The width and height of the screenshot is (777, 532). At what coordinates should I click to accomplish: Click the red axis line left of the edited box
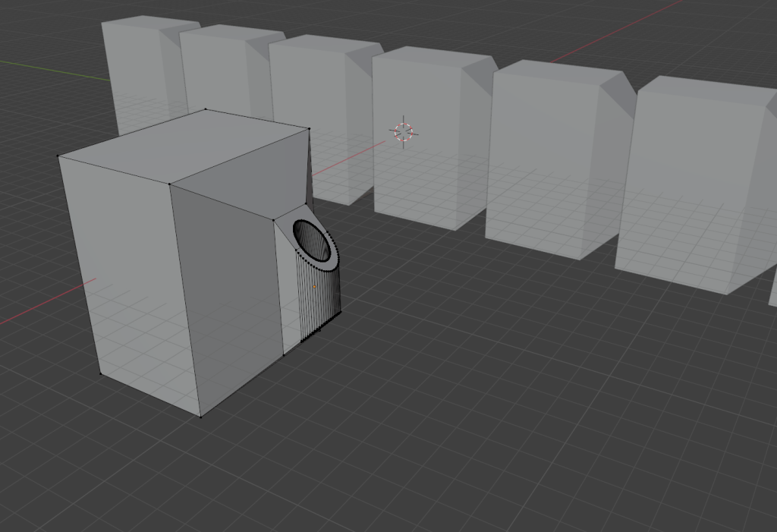[46, 304]
